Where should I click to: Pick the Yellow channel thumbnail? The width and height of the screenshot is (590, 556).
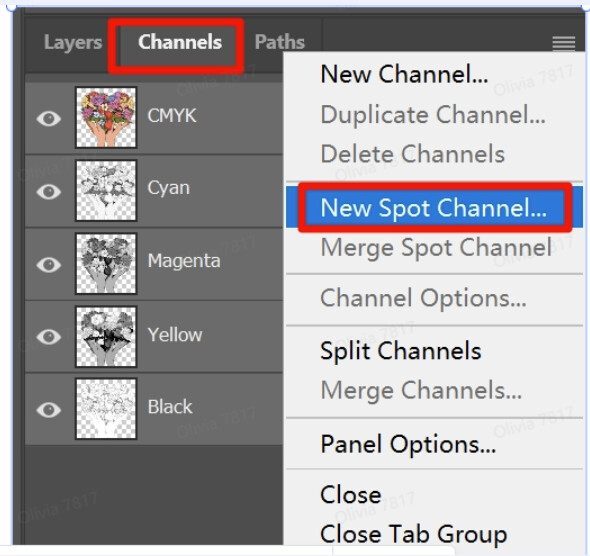coord(106,336)
